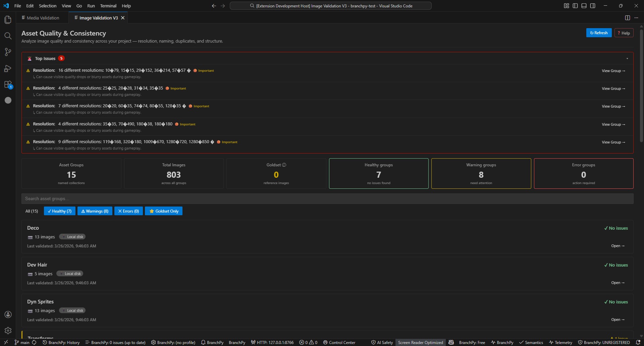Open the notifications bell in status bar
Viewport: 644px width, 346px height.
point(638,342)
